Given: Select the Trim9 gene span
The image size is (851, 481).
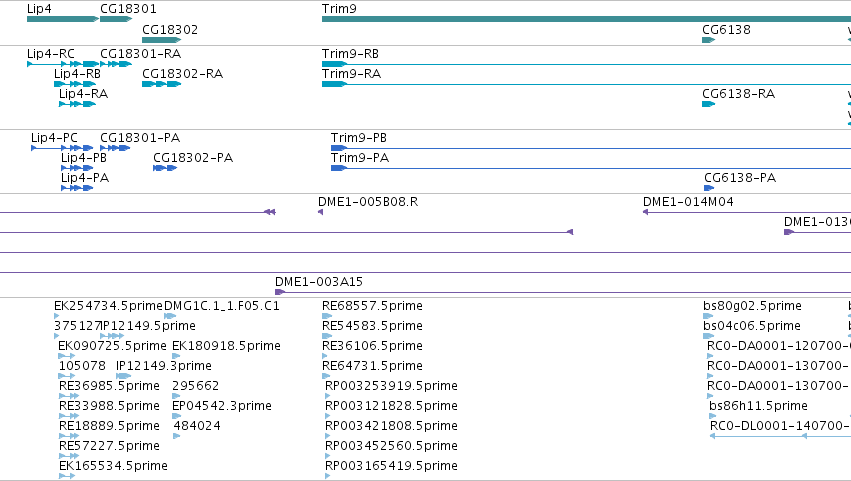Looking at the screenshot, I should 586,19.
